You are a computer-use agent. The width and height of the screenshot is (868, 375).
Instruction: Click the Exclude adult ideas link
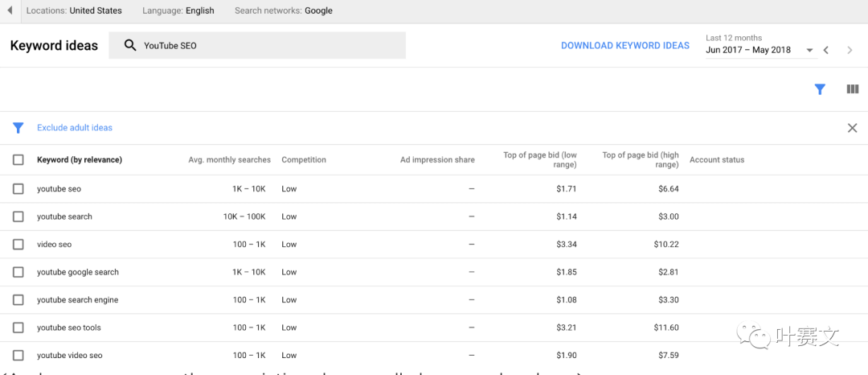coord(75,128)
